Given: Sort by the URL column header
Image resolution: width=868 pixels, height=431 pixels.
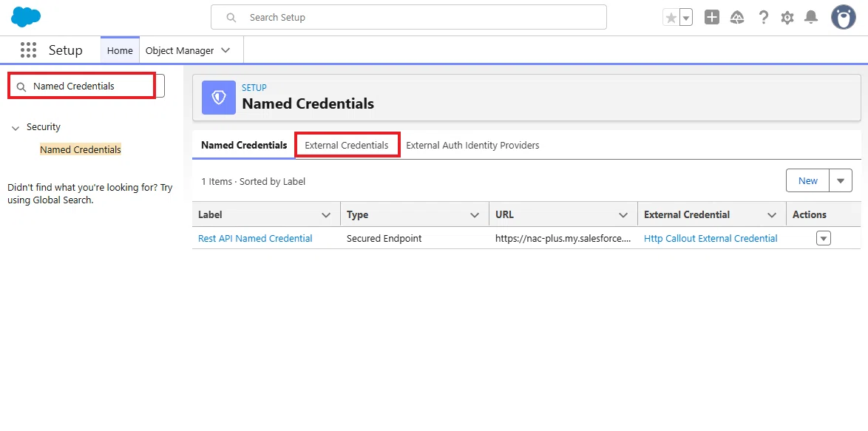Looking at the screenshot, I should pos(504,214).
